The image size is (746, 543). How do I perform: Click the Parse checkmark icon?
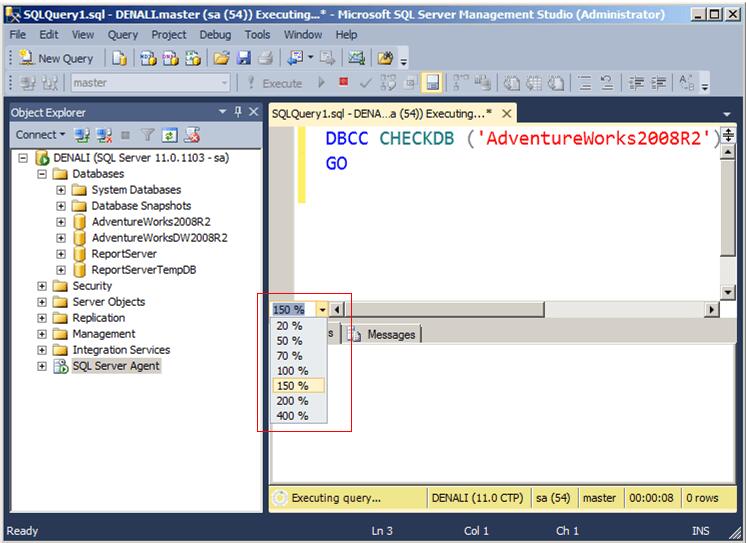[x=365, y=83]
